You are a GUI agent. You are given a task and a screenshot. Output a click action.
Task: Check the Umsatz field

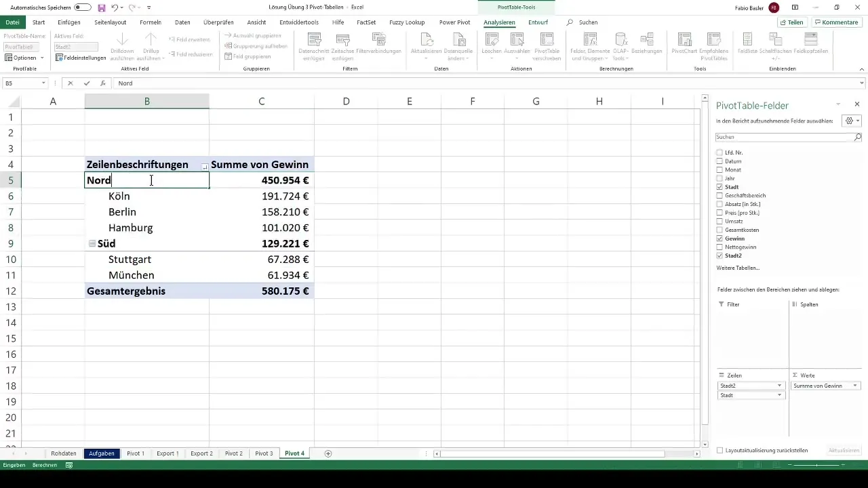[x=719, y=222]
